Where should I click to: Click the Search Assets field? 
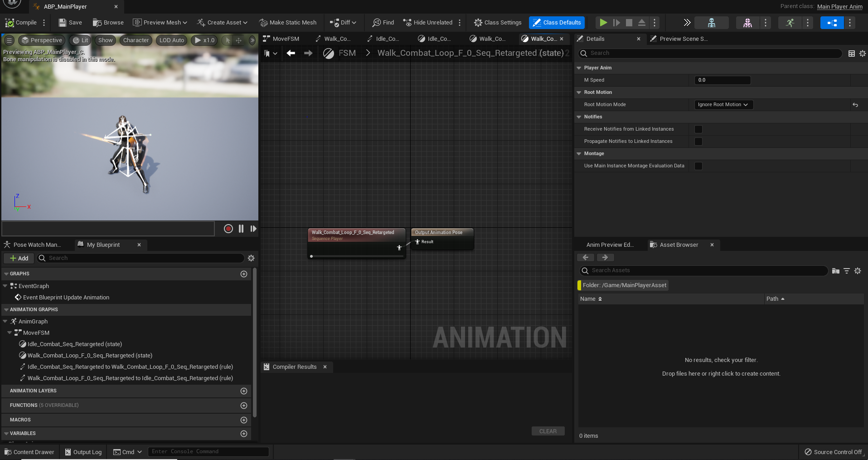(704, 270)
